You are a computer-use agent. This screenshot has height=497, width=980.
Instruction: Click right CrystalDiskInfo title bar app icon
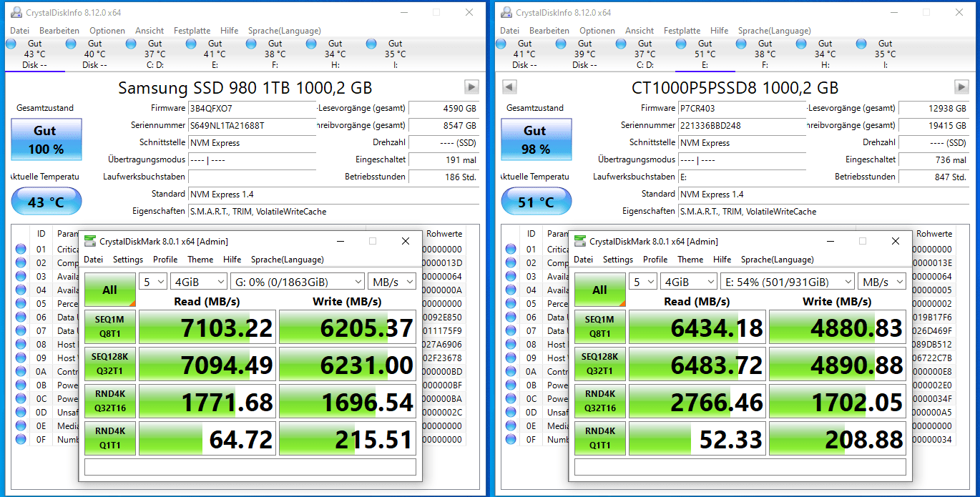pos(506,12)
